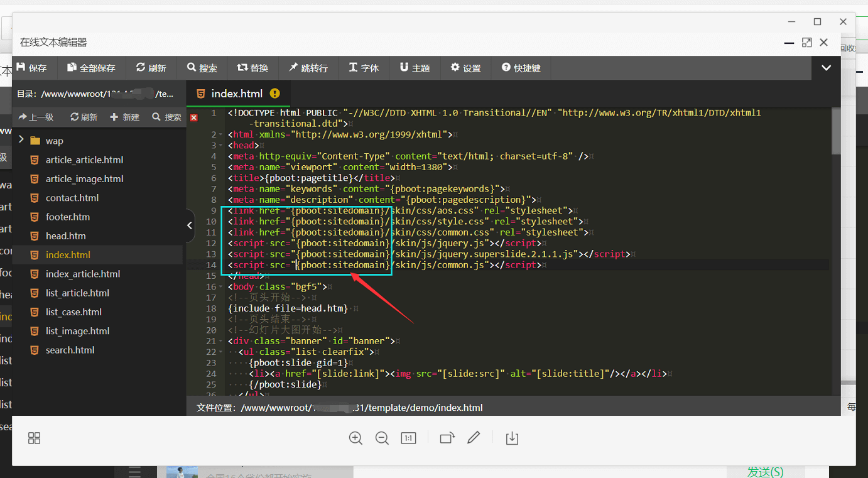Image resolution: width=868 pixels, height=478 pixels.
Task: Zoom in the viewed image
Action: [x=355, y=438]
